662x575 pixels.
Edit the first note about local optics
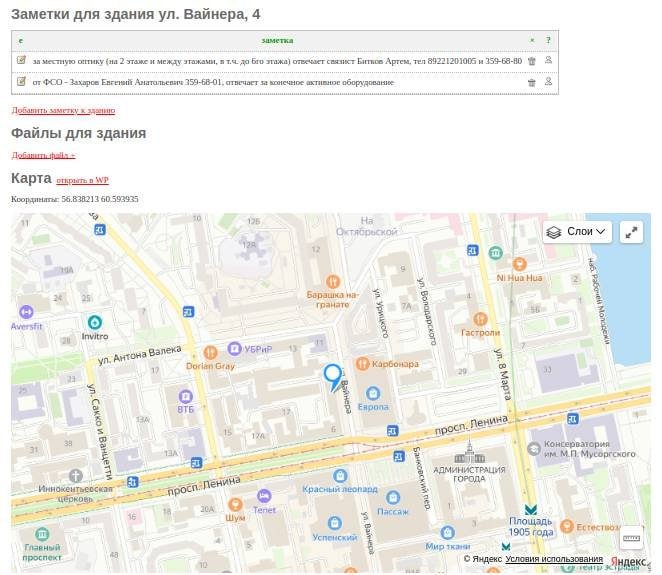21,61
